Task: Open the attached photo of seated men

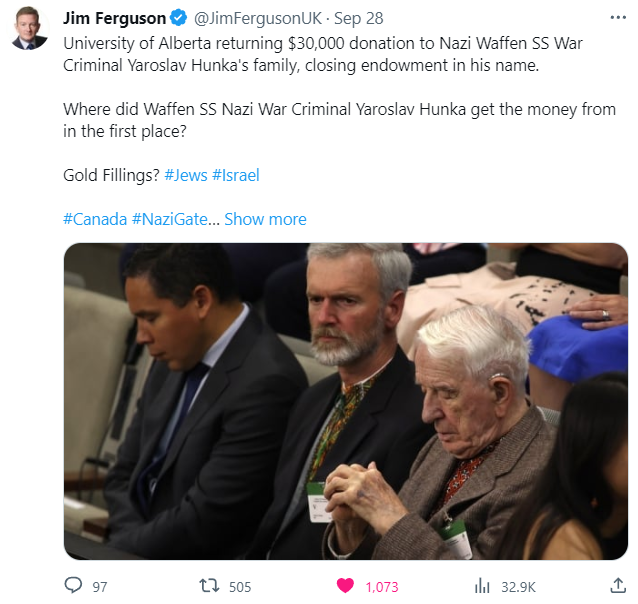Action: click(x=345, y=401)
